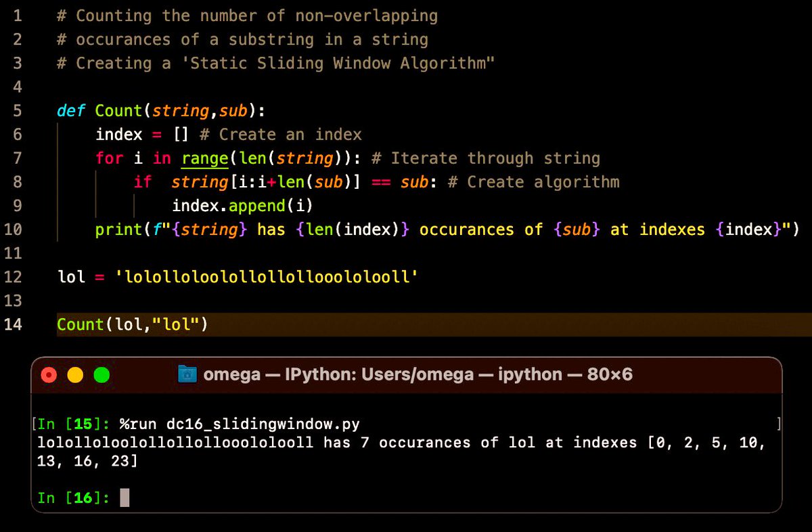
Task: Click '%run dc16_slidingwindow.py' command in terminal
Action: [240, 424]
